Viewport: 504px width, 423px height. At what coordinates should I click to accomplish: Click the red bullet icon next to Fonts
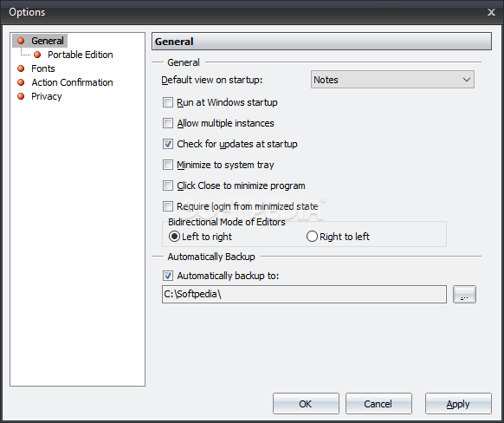coord(21,68)
